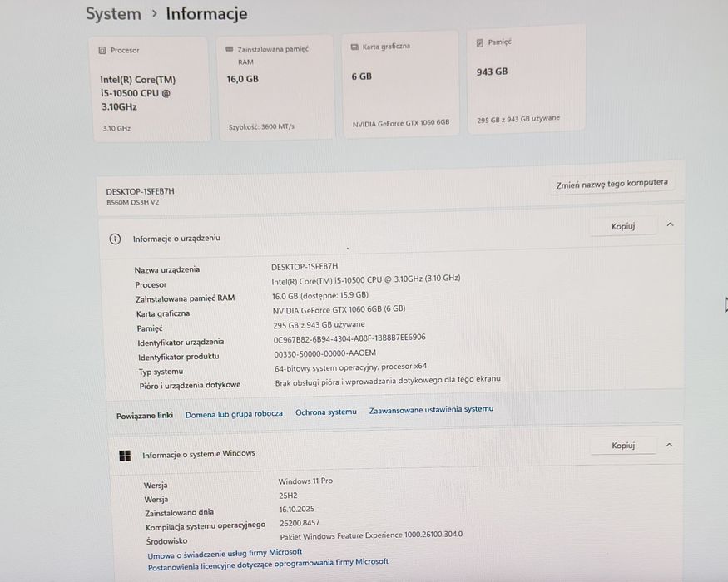Viewport: 728px width, 582px height.
Task: Click the Powiązane linki label
Action: click(x=145, y=416)
